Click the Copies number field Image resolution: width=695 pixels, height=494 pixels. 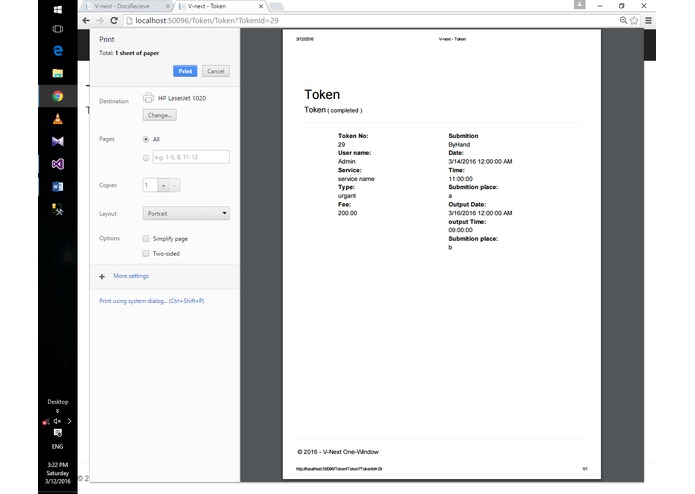(x=150, y=185)
